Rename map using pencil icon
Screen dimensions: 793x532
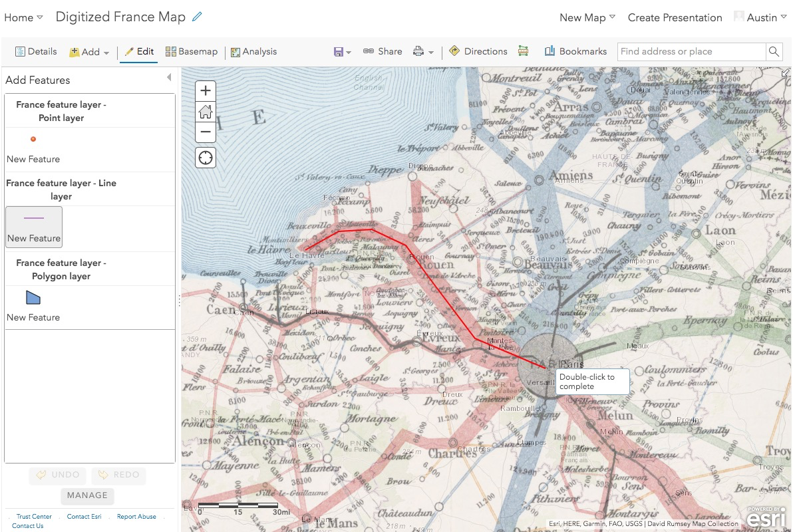(x=197, y=17)
